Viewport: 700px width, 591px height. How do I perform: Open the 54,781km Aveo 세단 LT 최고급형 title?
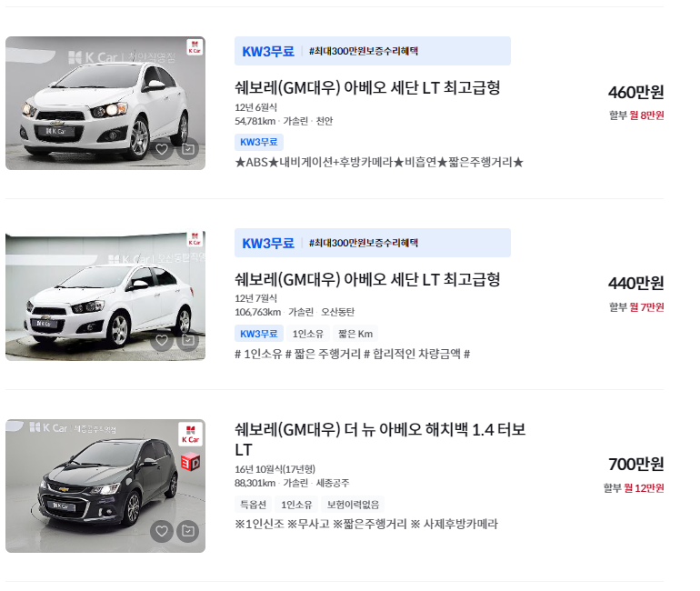point(367,88)
